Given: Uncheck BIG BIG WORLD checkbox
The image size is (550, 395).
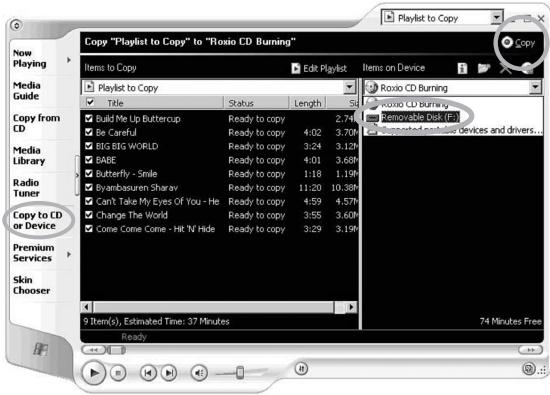Looking at the screenshot, I should pyautogui.click(x=89, y=146).
